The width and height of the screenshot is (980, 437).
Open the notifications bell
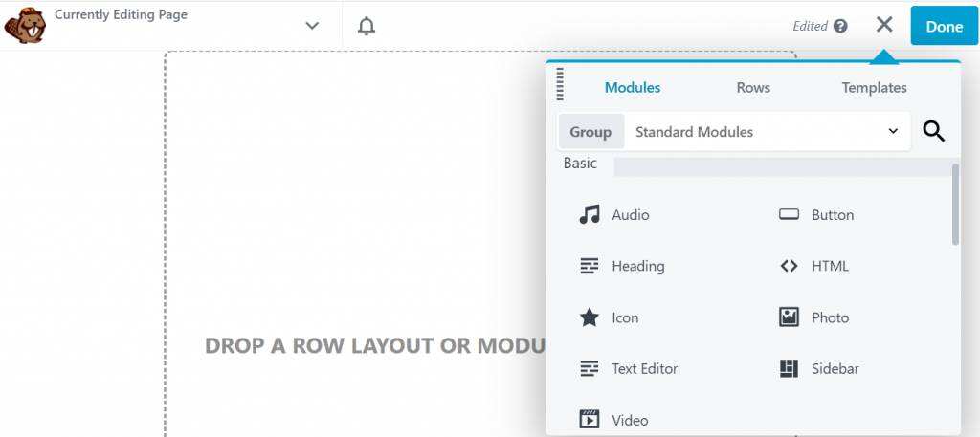(367, 26)
